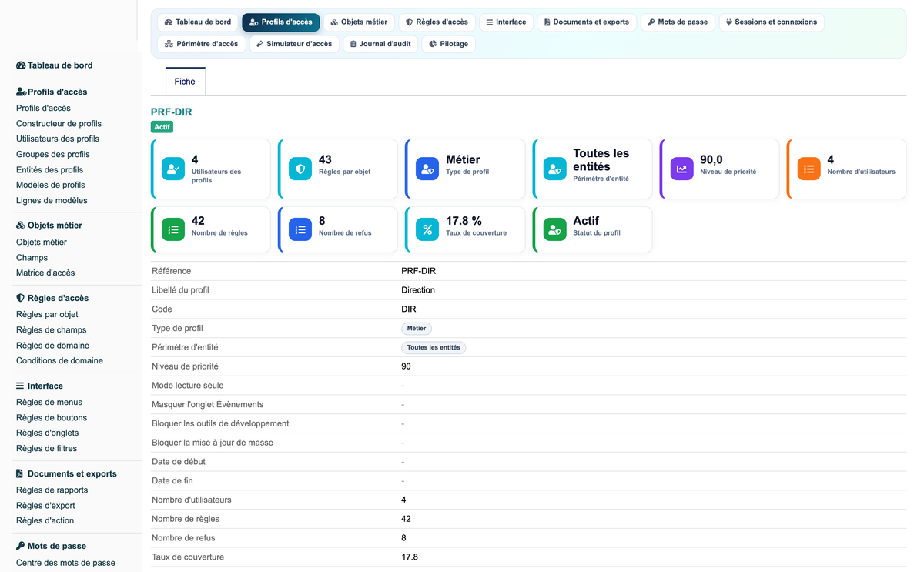Click the PRF-DIR page title
The height and width of the screenshot is (572, 924).
(172, 112)
